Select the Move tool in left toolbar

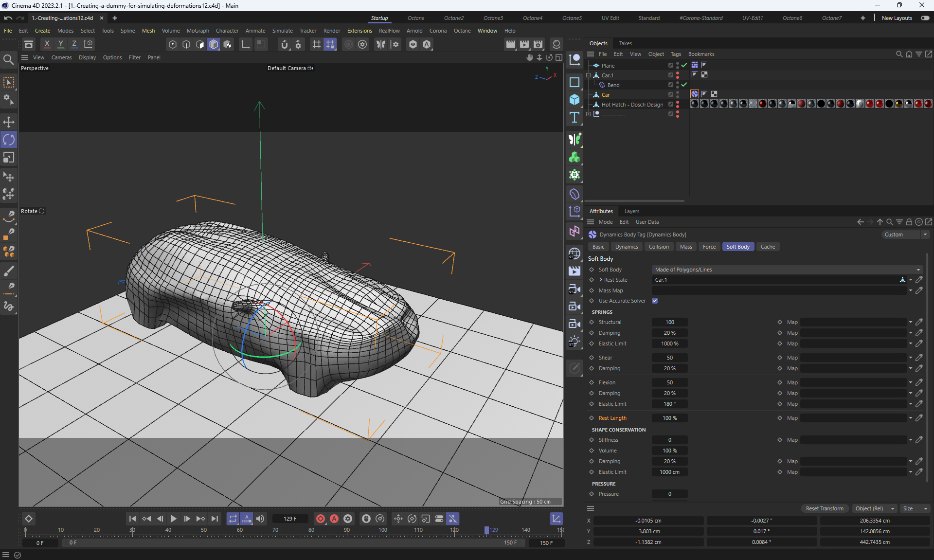(x=9, y=122)
